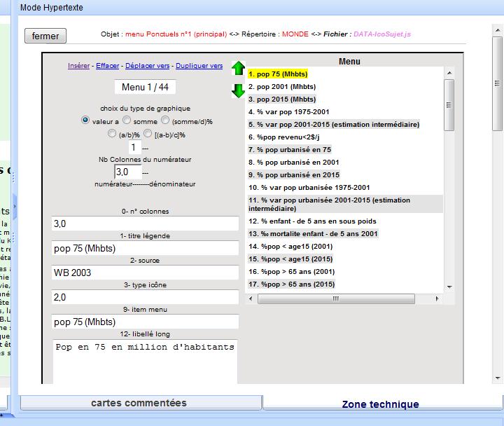Select the '(somme/d)%' radio button
Image resolution: width=504 pixels, height=426 pixels.
click(x=165, y=120)
